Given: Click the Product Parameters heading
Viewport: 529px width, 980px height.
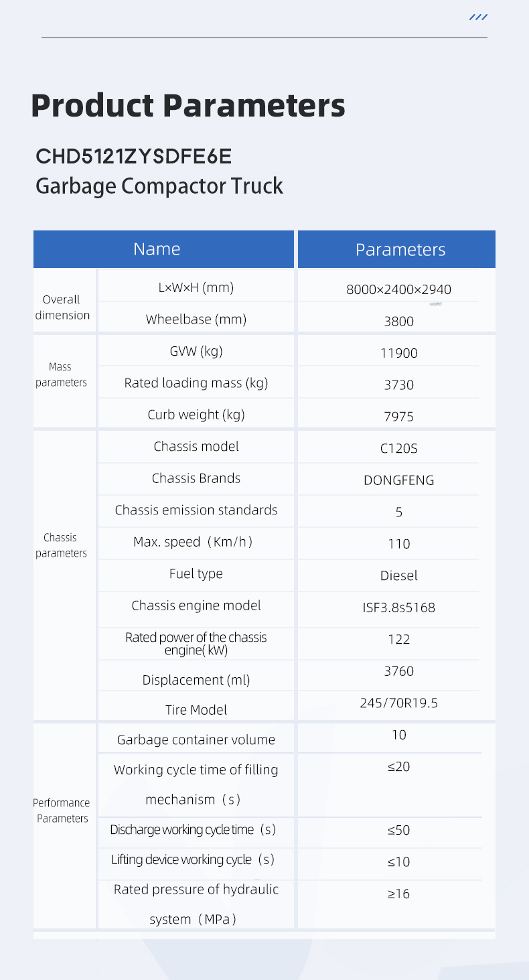Looking at the screenshot, I should 188,106.
